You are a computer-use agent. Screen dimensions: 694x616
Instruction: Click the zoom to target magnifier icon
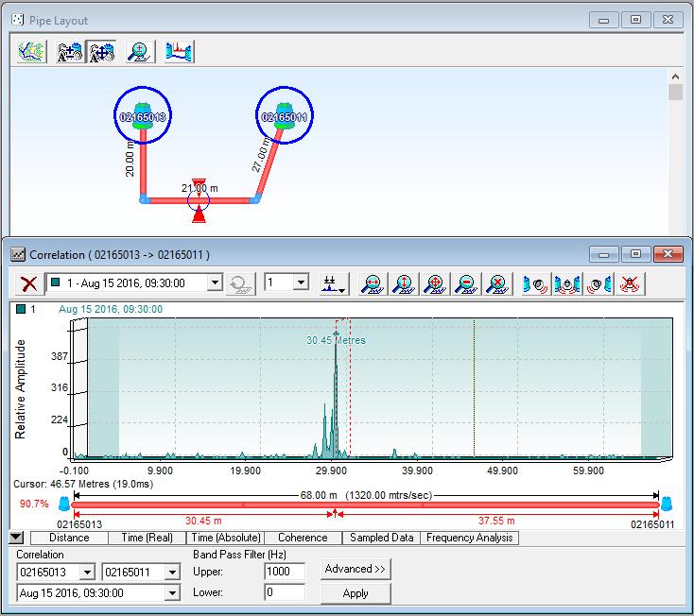[x=435, y=283]
